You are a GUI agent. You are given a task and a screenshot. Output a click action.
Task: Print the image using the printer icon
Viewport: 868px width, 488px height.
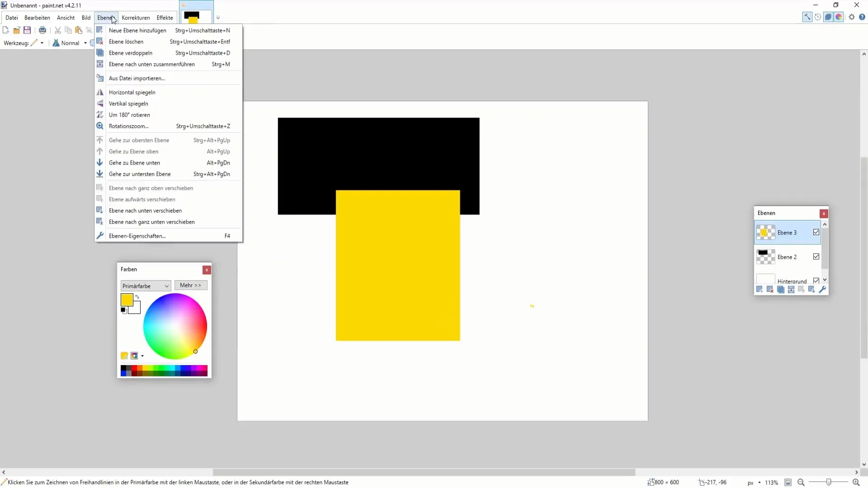tap(42, 30)
